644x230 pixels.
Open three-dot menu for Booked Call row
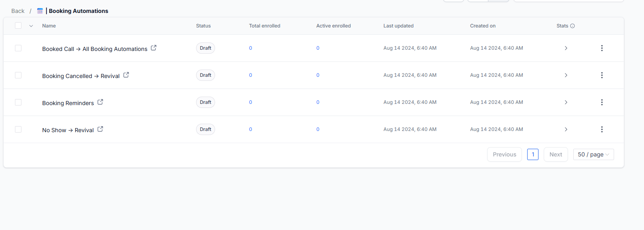point(602,48)
